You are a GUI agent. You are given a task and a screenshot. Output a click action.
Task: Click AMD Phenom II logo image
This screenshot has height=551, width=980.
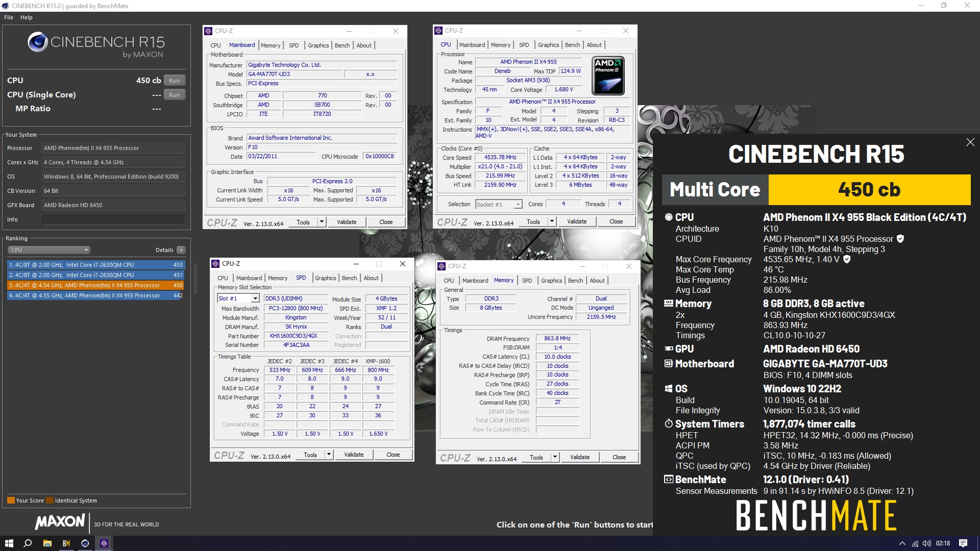[608, 76]
